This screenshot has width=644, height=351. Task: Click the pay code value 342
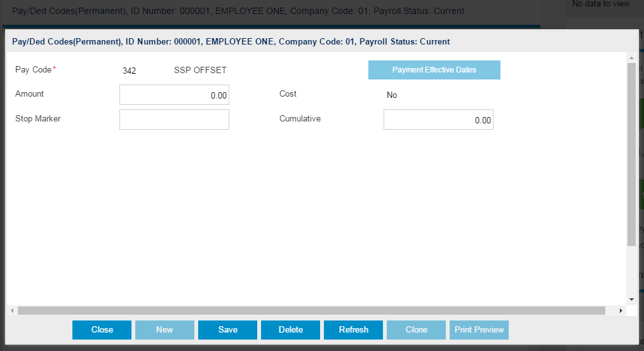coord(129,71)
